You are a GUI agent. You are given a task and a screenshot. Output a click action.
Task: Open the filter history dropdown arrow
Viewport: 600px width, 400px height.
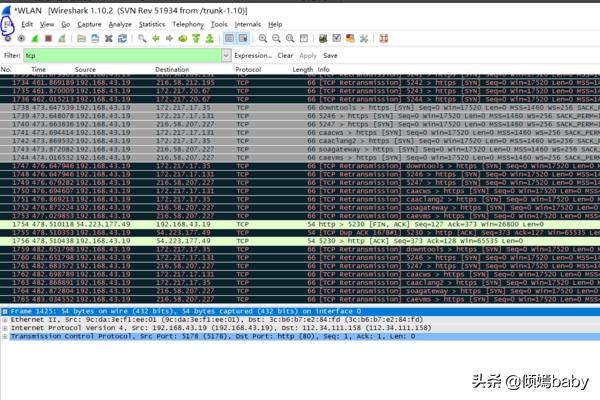tap(226, 56)
